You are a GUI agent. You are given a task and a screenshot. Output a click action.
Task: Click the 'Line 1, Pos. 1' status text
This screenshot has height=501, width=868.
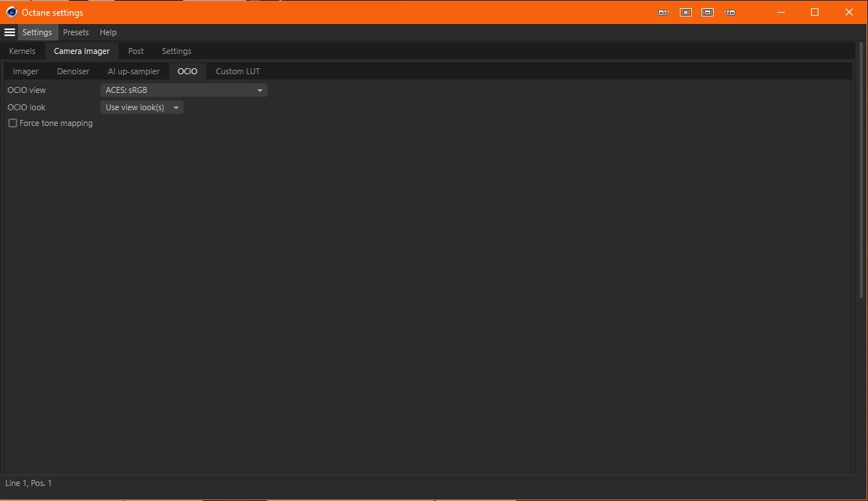(x=28, y=483)
